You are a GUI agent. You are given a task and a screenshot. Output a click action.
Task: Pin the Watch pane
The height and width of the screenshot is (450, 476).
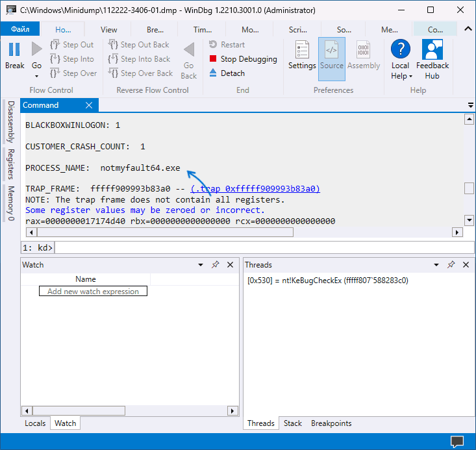(215, 265)
